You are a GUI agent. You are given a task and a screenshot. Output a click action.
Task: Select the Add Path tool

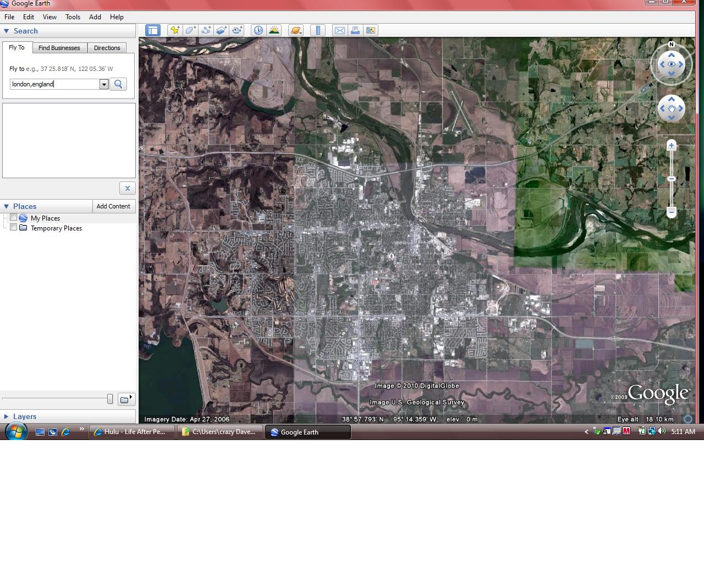[206, 30]
